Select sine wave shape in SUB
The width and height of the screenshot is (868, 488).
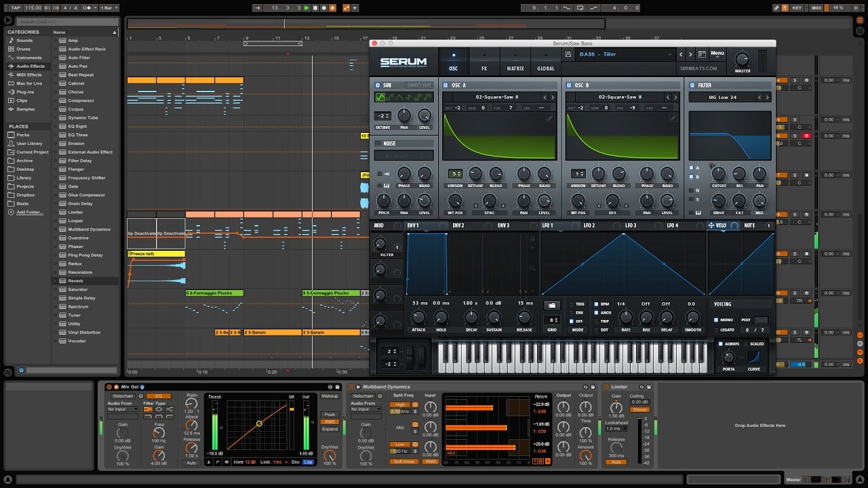click(x=380, y=98)
